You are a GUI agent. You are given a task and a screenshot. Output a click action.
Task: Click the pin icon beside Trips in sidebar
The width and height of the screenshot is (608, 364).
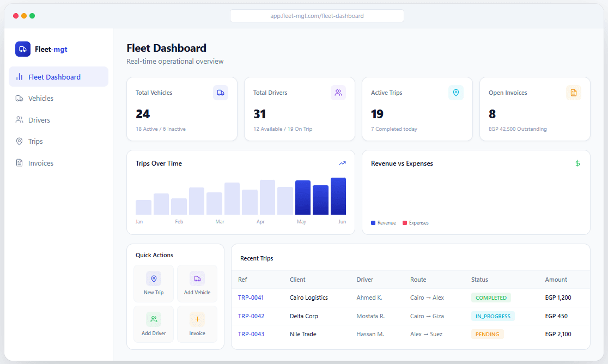pos(20,142)
